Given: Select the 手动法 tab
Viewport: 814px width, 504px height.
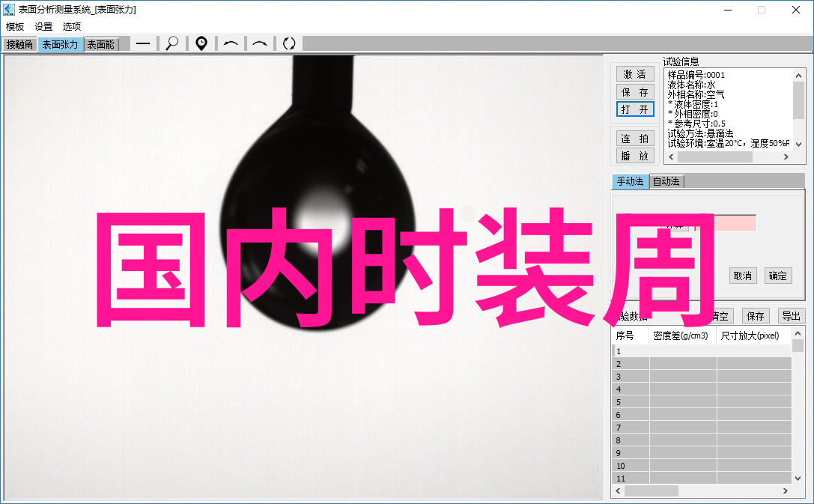Looking at the screenshot, I should click(x=631, y=182).
